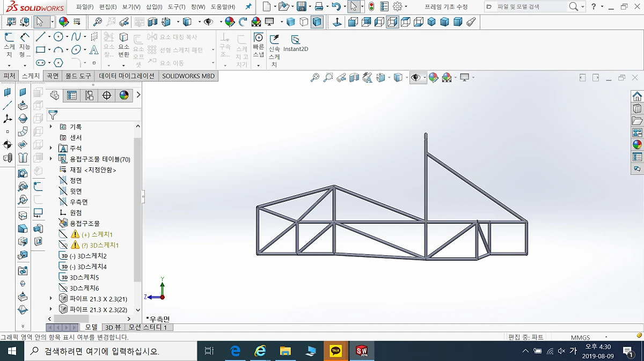Select the sketch Text tool
The height and width of the screenshot is (361, 644).
tap(94, 50)
